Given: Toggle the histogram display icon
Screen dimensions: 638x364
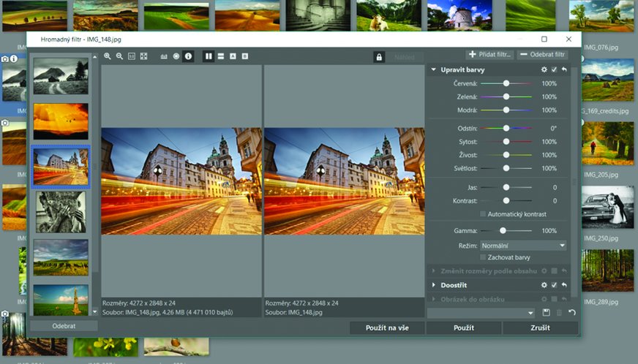Looking at the screenshot, I should [x=164, y=56].
